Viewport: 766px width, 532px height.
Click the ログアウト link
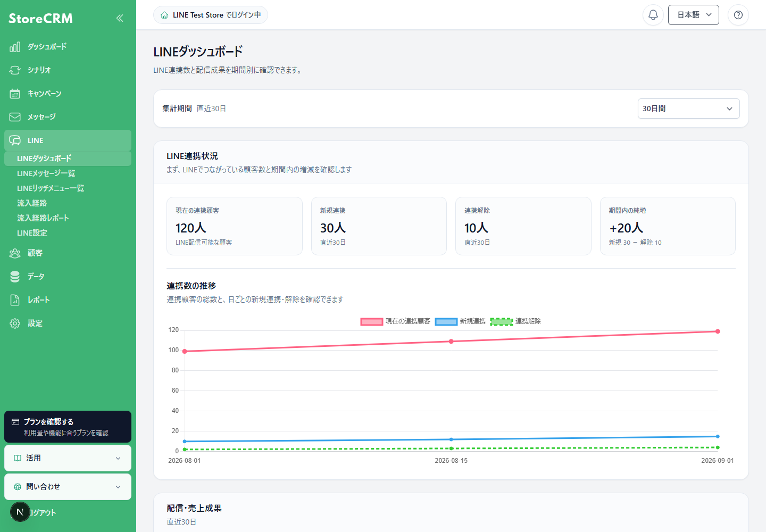pos(43,513)
